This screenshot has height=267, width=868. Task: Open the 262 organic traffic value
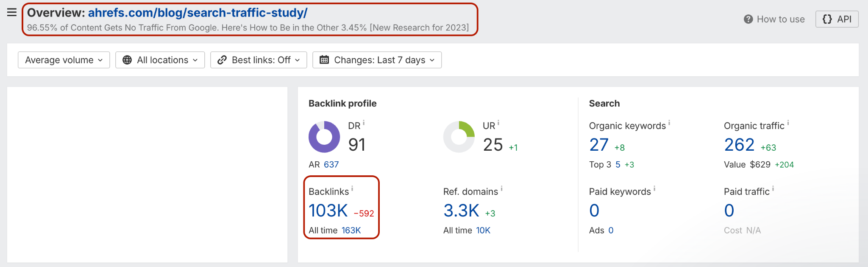740,145
